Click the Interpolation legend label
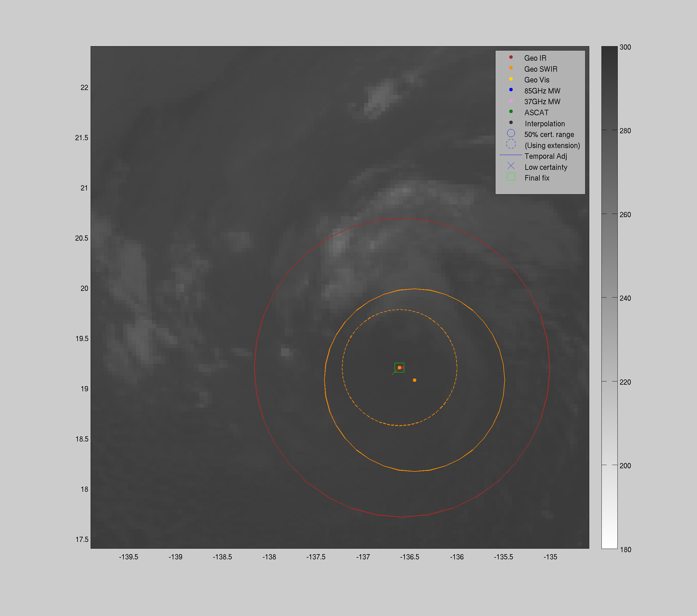 (x=545, y=124)
